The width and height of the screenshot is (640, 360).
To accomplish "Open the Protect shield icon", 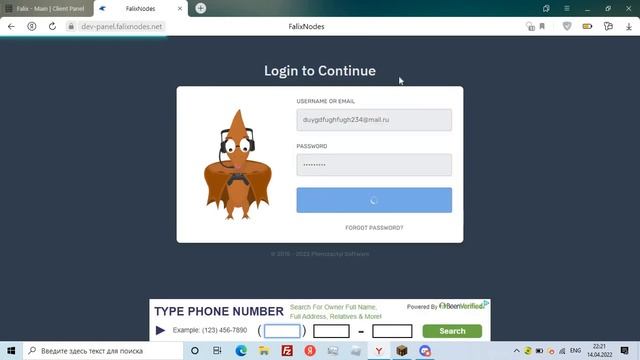I will 567,27.
